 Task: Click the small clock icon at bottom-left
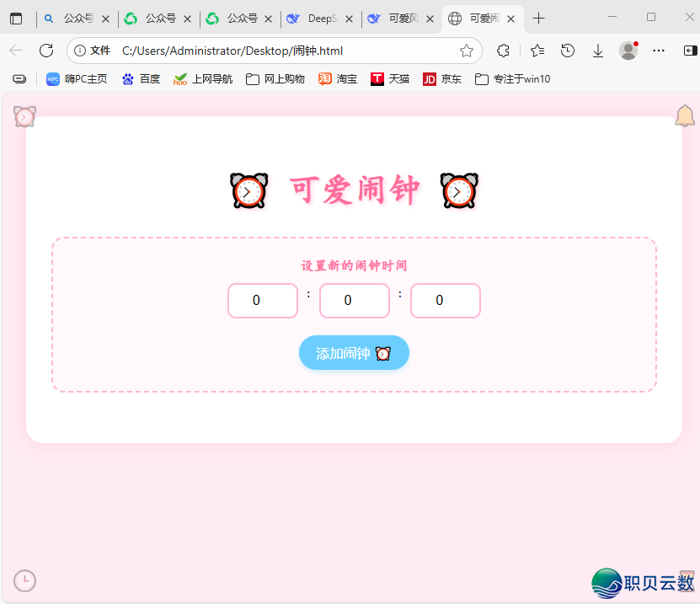[x=24, y=580]
